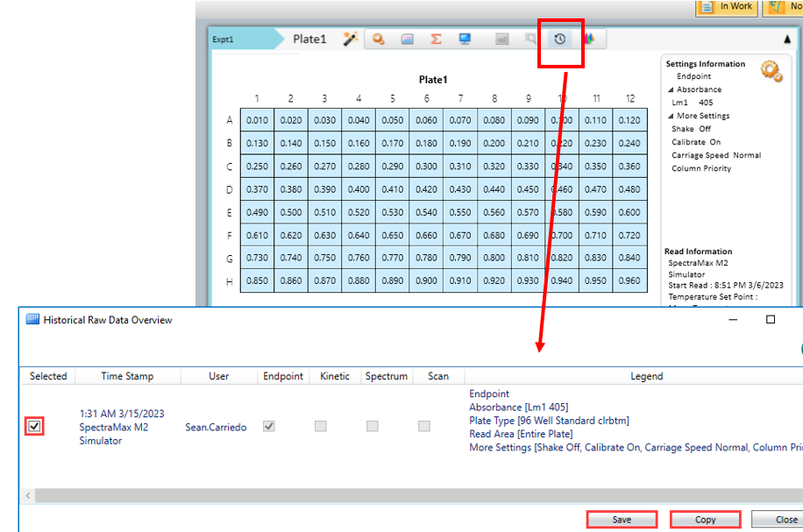
Task: Click the blue monitor display icon
Action: pyautogui.click(x=465, y=39)
